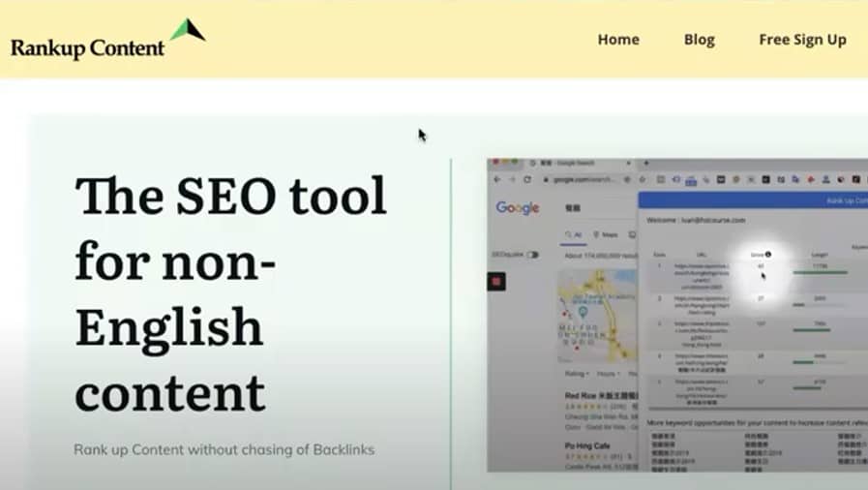Click the Score info icon
Viewport: 868px width, 490px height.
[x=768, y=255]
